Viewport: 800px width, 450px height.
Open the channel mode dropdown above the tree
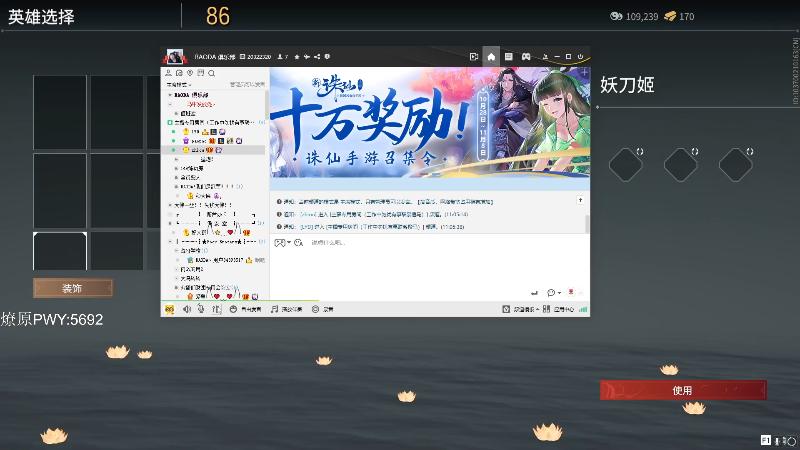pyautogui.click(x=179, y=84)
